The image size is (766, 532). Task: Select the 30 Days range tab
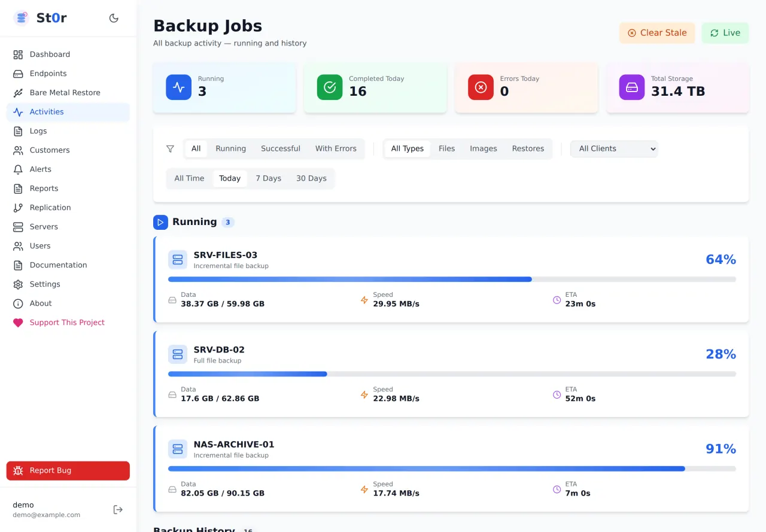(311, 178)
